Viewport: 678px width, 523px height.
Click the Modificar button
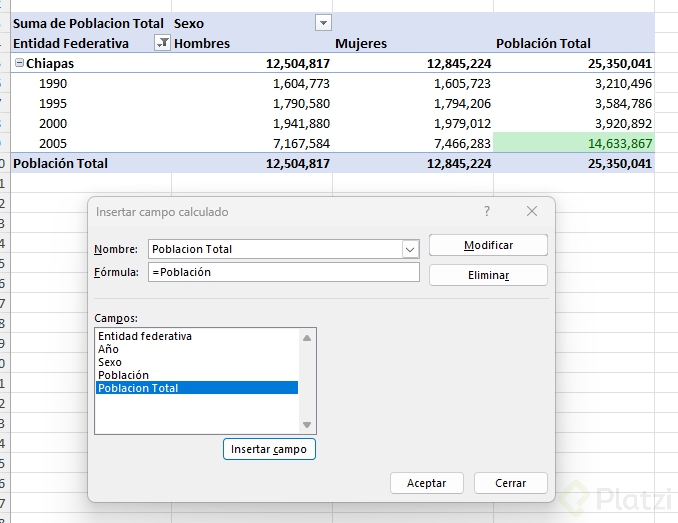(488, 245)
